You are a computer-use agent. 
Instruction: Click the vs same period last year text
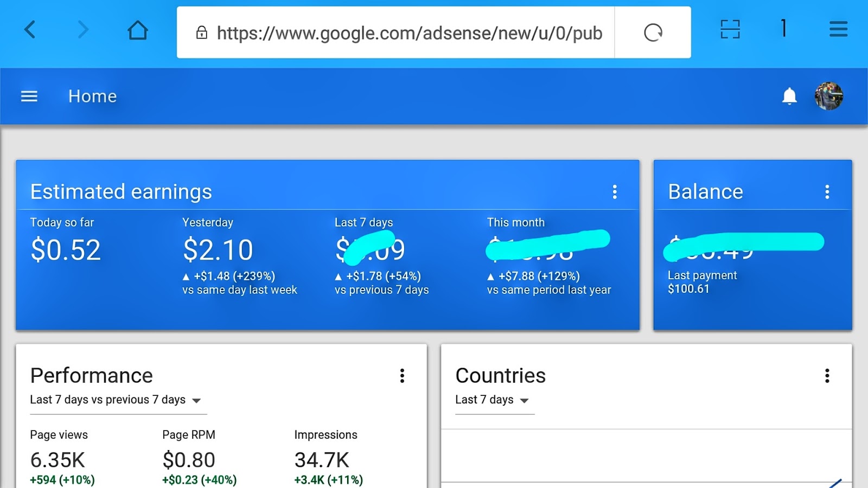pyautogui.click(x=549, y=290)
